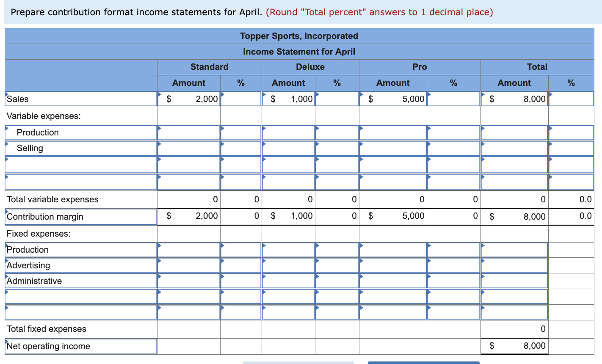This screenshot has width=602, height=364.
Task: Click the Standard column header
Action: tap(209, 67)
